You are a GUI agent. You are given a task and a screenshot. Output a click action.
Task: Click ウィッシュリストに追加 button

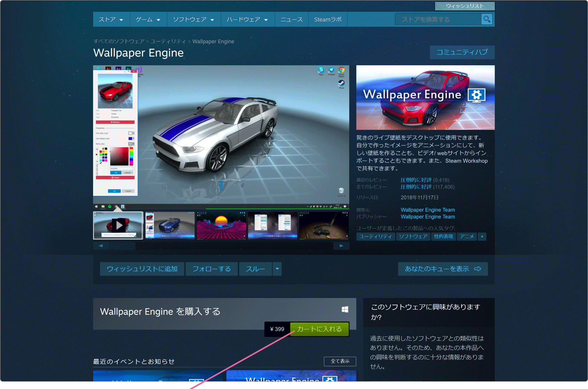[x=142, y=269]
